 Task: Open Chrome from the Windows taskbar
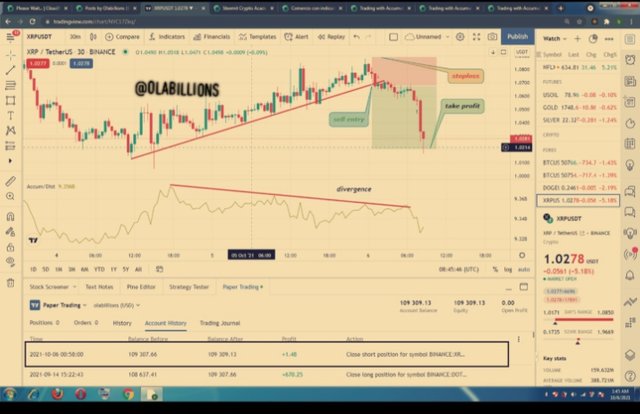tap(128, 394)
